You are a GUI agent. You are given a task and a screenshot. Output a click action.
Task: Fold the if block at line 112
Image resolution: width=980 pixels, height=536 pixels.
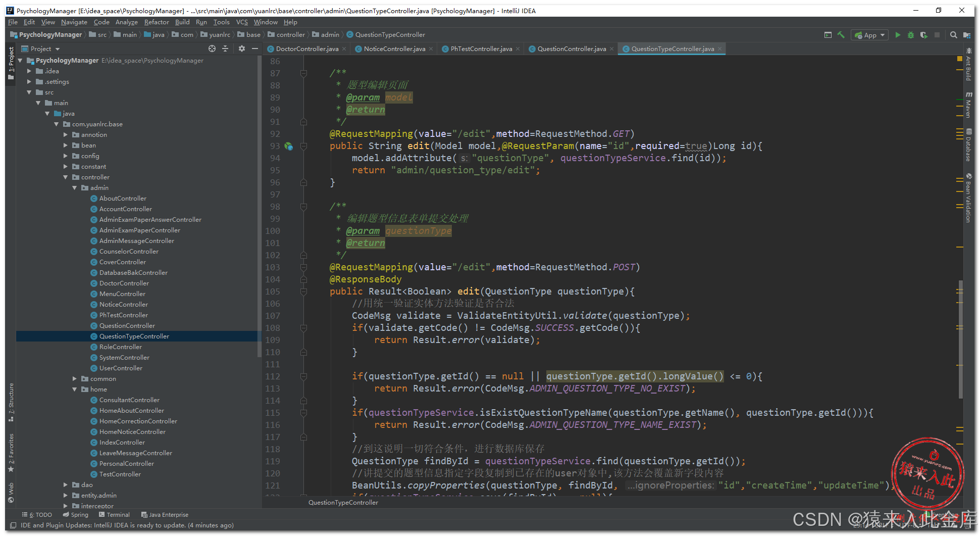(x=303, y=376)
